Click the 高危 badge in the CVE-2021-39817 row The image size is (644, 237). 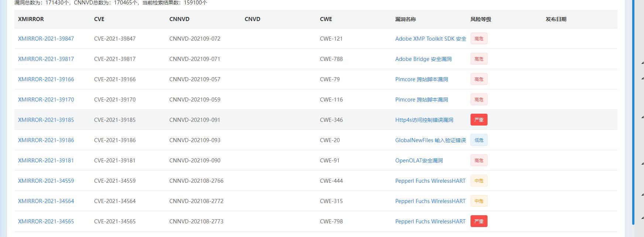479,59
